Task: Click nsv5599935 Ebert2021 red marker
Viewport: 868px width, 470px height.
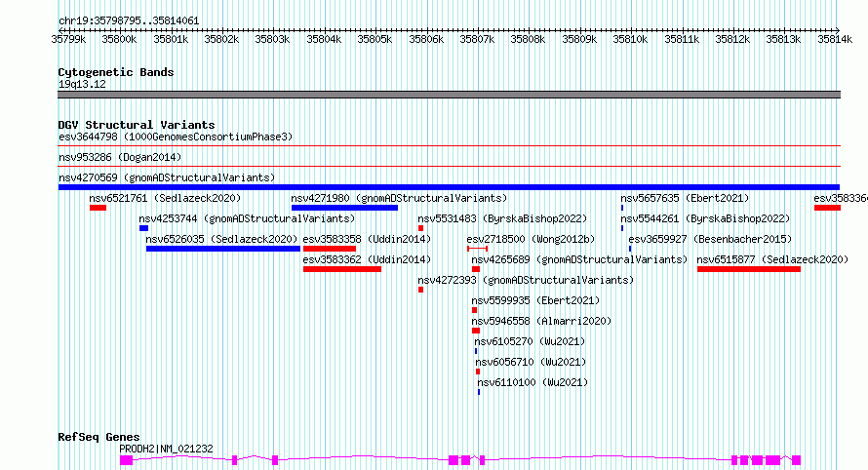Action: [x=474, y=310]
